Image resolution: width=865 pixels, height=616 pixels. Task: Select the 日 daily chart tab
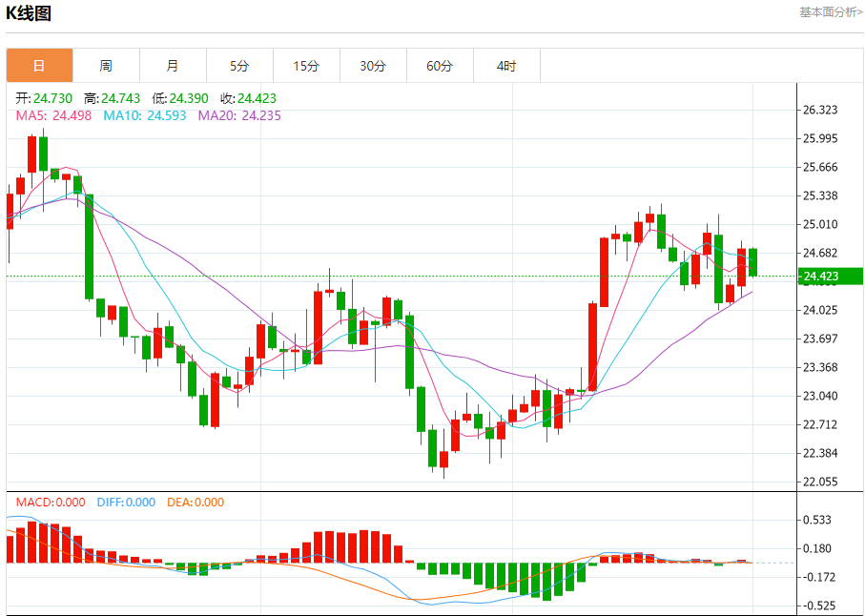pyautogui.click(x=40, y=66)
